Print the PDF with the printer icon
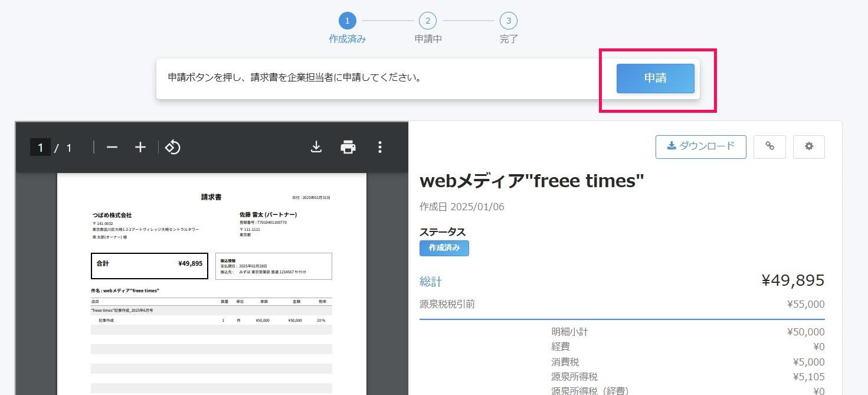This screenshot has width=868, height=395. [x=348, y=147]
